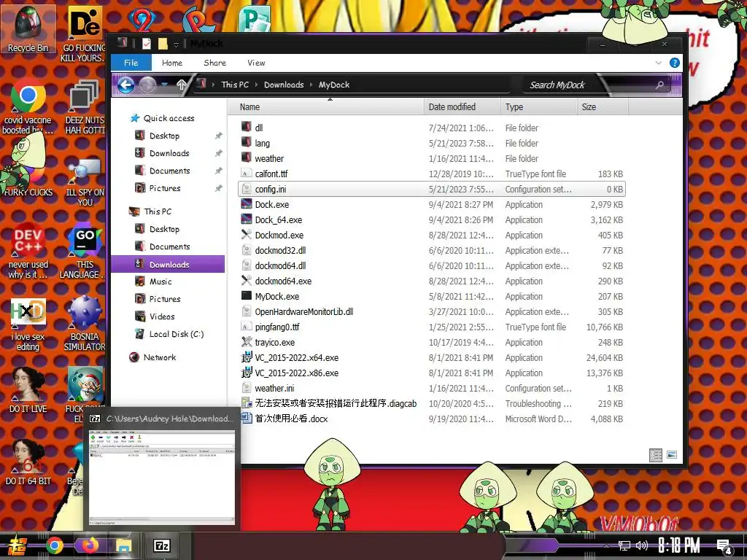Select the weather folder
This screenshot has height=560, width=747.
point(432,158)
